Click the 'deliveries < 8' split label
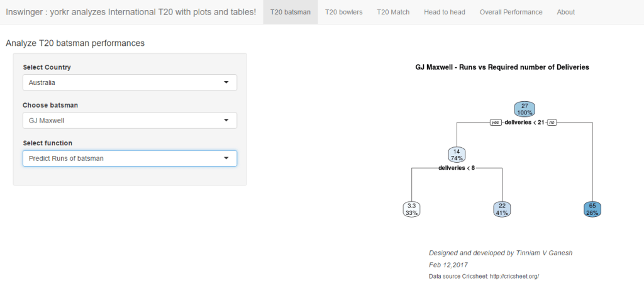 coord(457,168)
